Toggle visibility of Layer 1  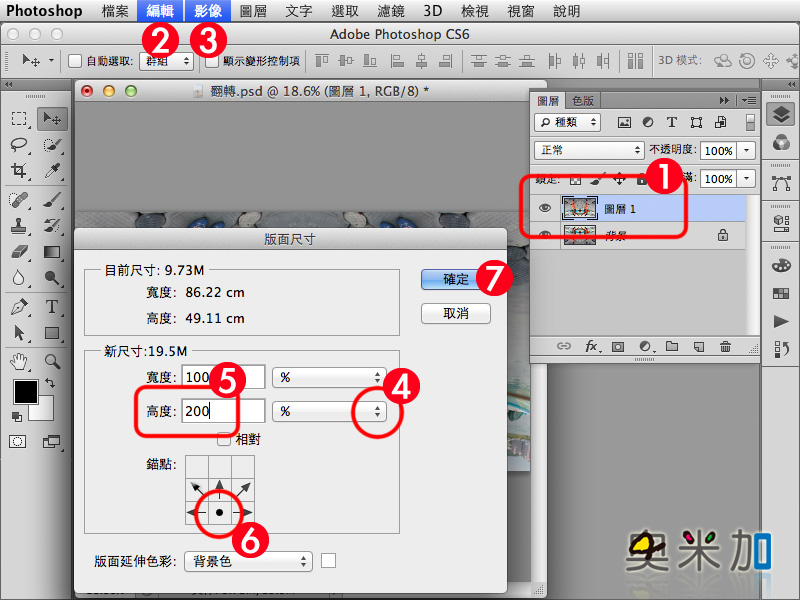[545, 208]
